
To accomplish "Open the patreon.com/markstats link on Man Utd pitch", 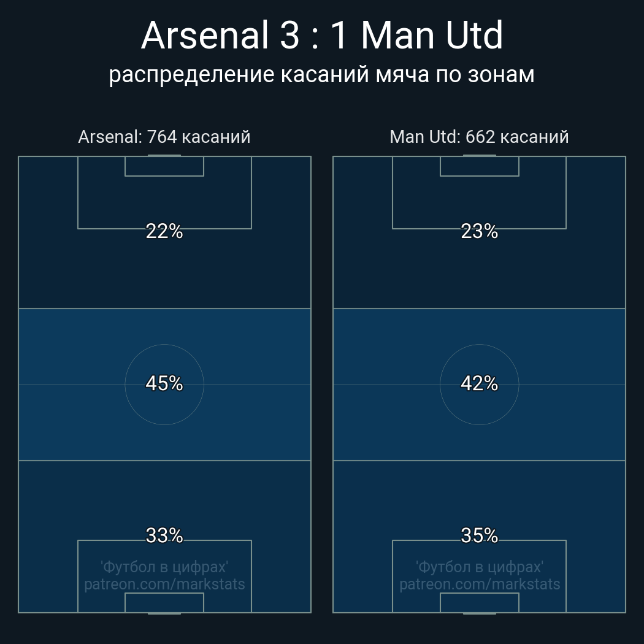I will (479, 584).
